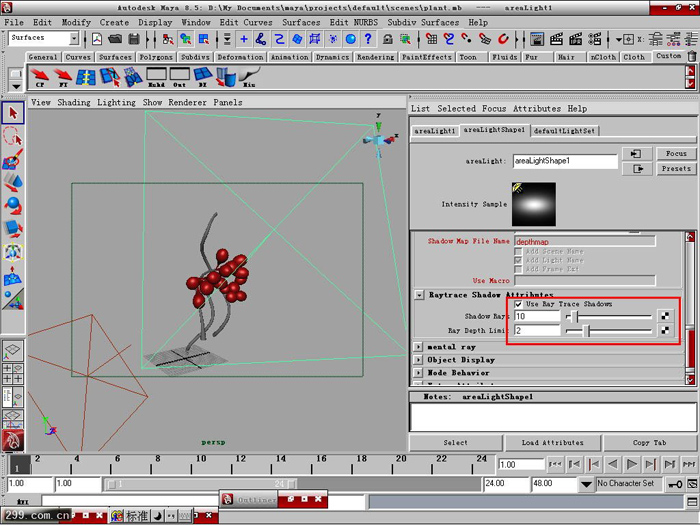This screenshot has height=525, width=700.
Task: Click the input connection arrow button
Action: (x=637, y=154)
